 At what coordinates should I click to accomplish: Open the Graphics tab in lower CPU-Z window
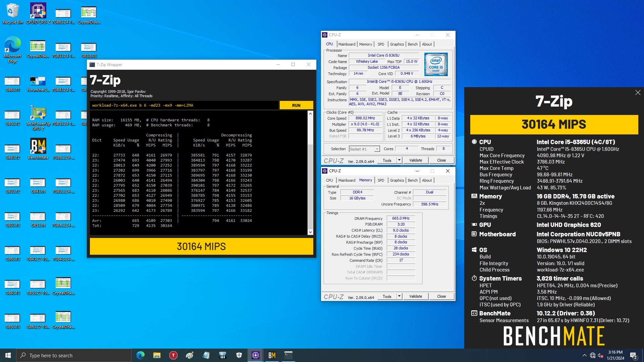click(397, 180)
